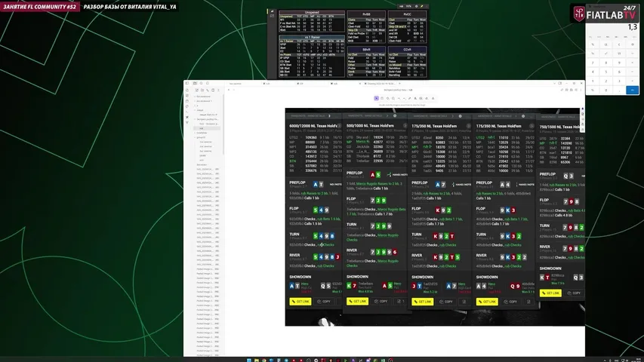Open a new tab with the plus button
644x362 pixels.
click(399, 83)
